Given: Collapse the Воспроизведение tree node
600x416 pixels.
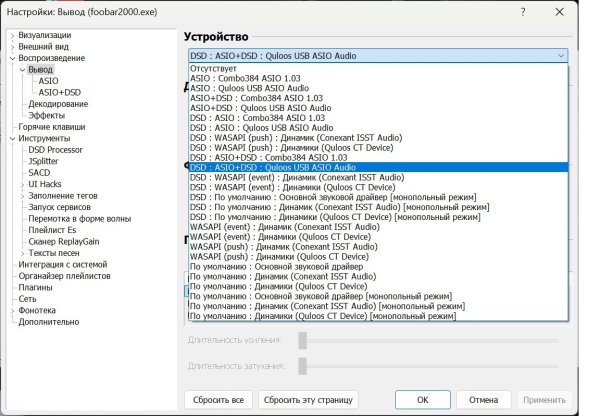Looking at the screenshot, I should 13,59.
